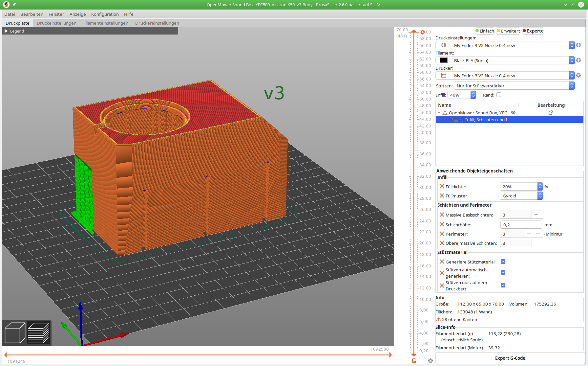Open the Drucker preset dropdown arrow
The width and height of the screenshot is (588, 366).
[572, 75]
